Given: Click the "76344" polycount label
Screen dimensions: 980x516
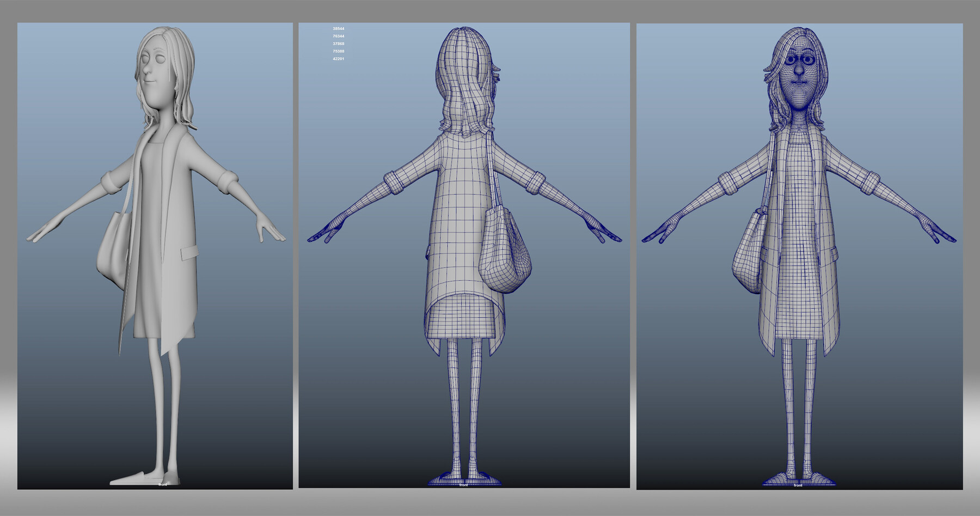Looking at the screenshot, I should coord(338,36).
